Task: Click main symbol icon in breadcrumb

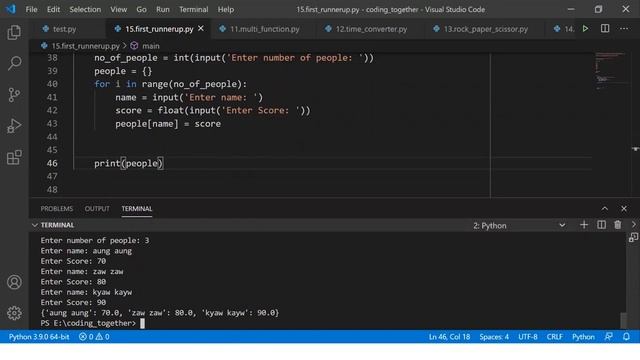Action: pos(134,46)
